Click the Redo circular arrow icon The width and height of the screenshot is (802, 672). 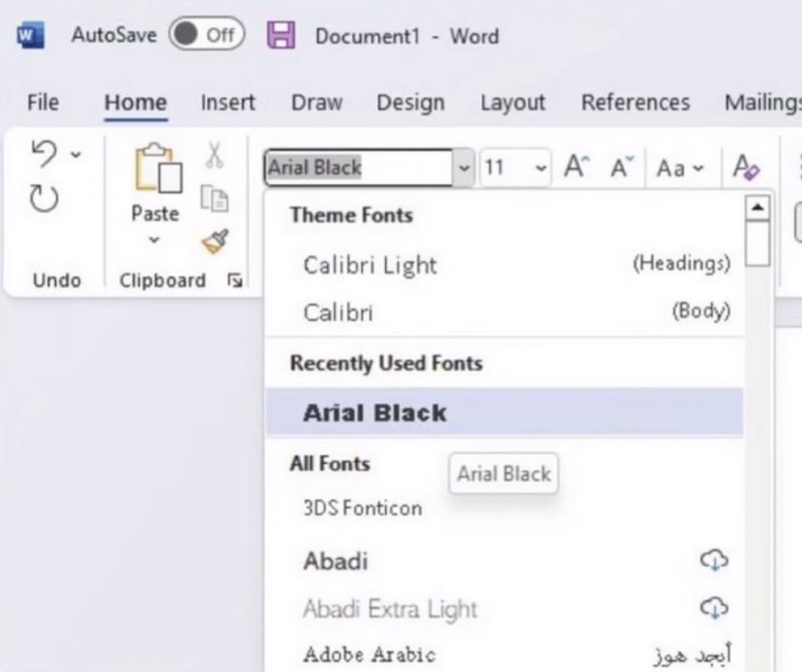[x=44, y=198]
